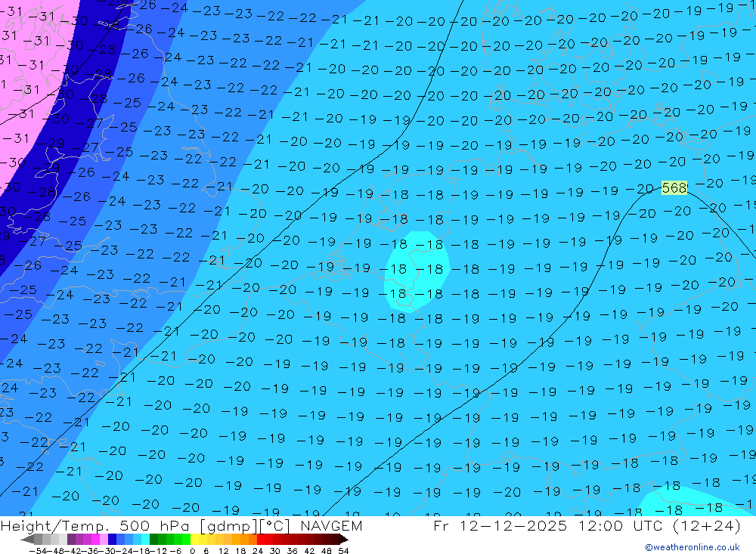
Task: Click the dark blue legend swatch at -30
Action: click(112, 540)
